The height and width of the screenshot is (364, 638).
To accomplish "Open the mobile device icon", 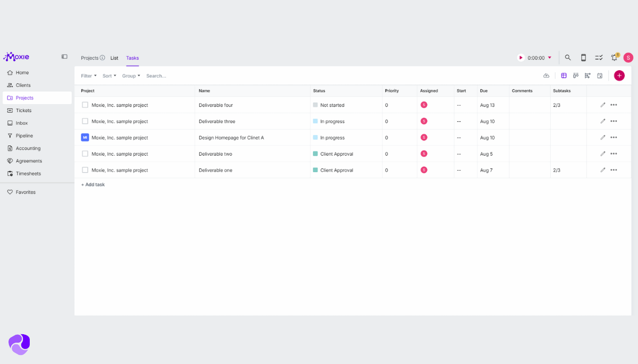I will 583,57.
